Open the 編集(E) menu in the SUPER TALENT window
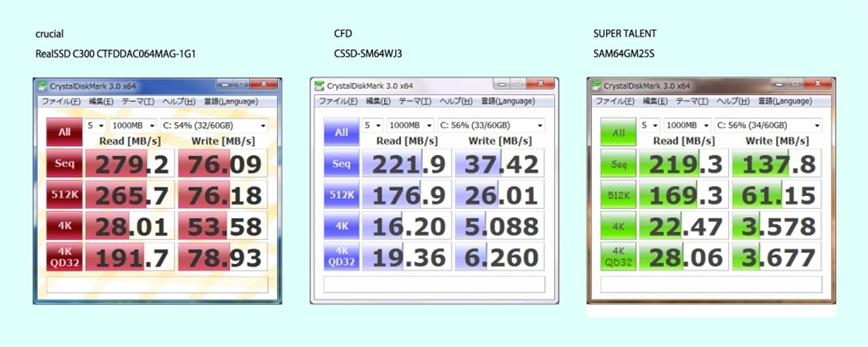Image resolution: width=868 pixels, height=347 pixels. click(x=655, y=102)
